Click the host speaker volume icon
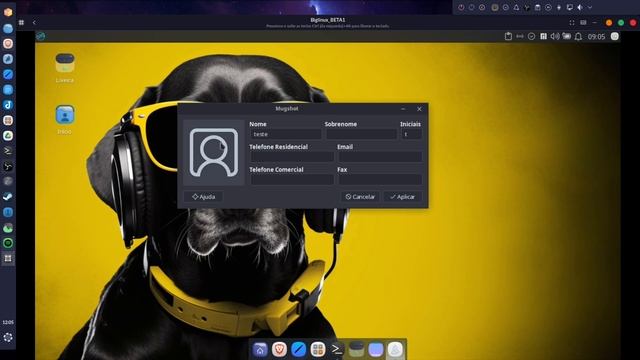 coord(580,7)
